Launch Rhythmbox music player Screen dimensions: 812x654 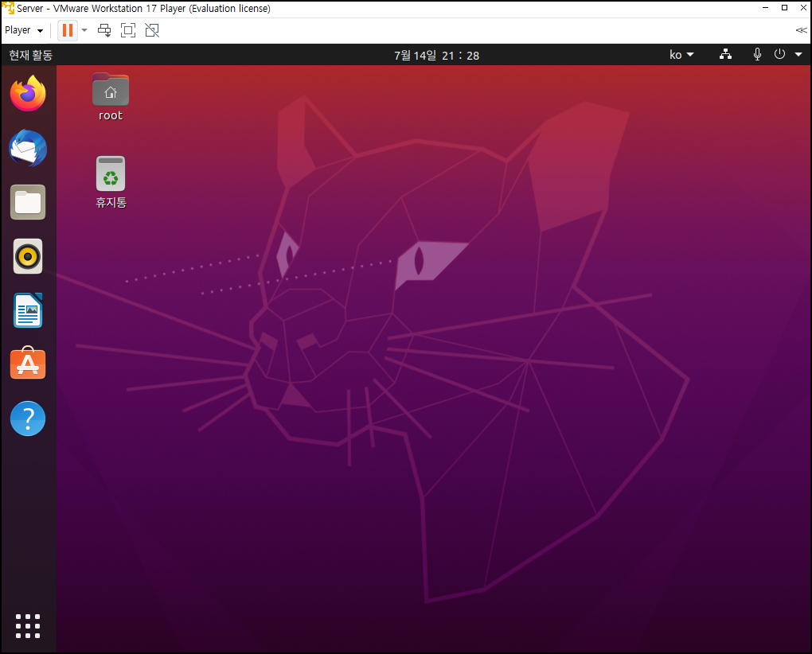click(x=28, y=256)
